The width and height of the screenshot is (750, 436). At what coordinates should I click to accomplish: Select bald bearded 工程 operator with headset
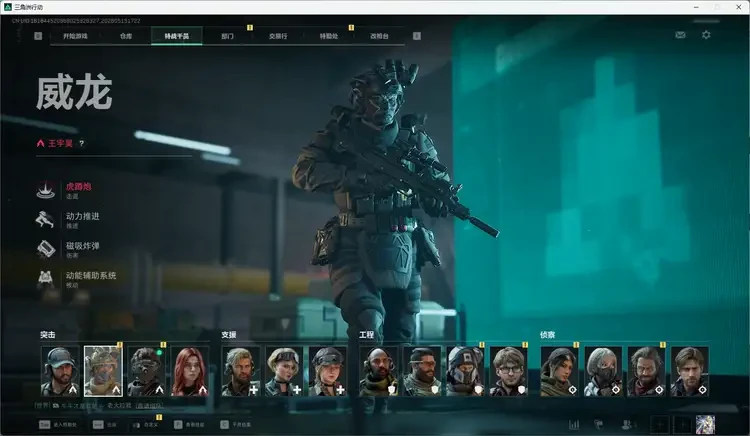[x=379, y=371]
